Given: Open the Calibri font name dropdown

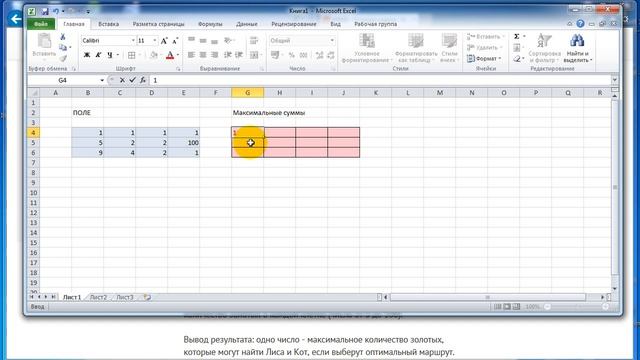Looking at the screenshot, I should pyautogui.click(x=133, y=41).
